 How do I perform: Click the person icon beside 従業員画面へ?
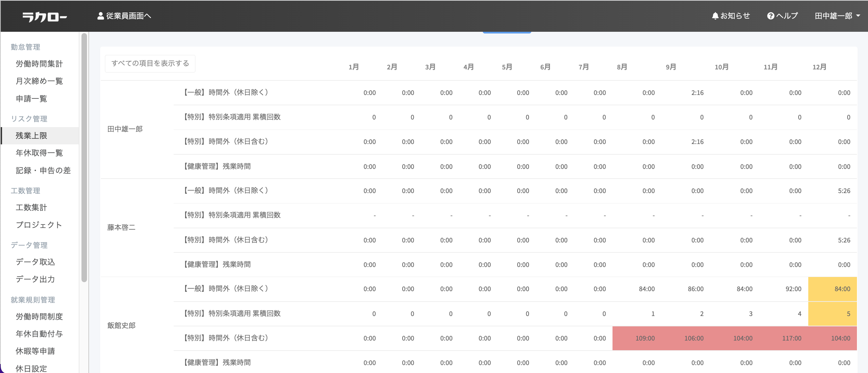(x=100, y=16)
